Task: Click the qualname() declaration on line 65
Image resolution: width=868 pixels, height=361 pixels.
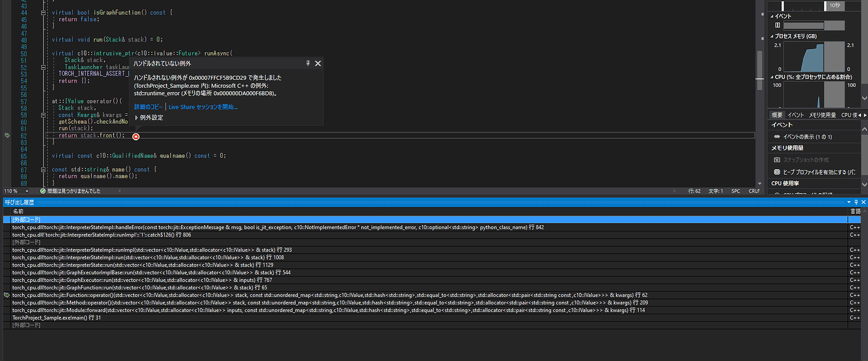Action: 138,155
